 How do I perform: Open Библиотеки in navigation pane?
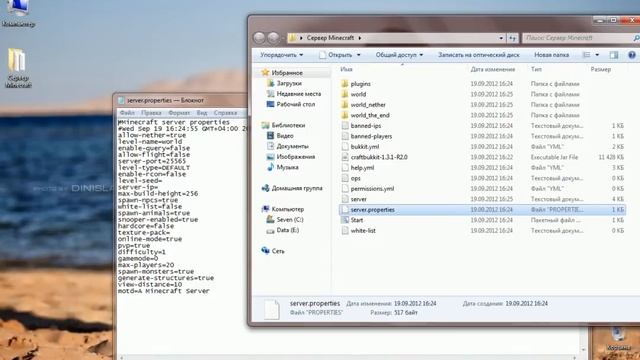point(288,125)
